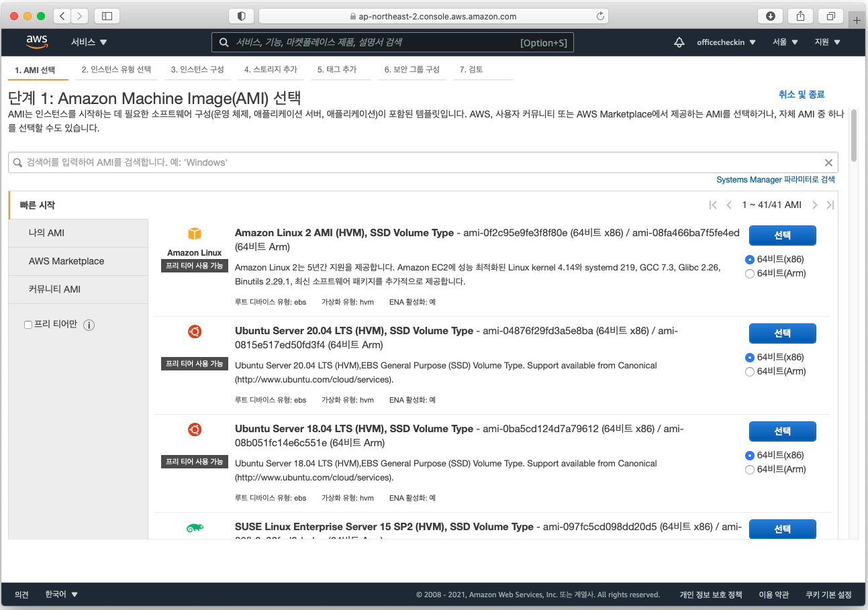This screenshot has width=868, height=610.
Task: Click the Amazon Linux orange box icon
Action: tap(194, 234)
